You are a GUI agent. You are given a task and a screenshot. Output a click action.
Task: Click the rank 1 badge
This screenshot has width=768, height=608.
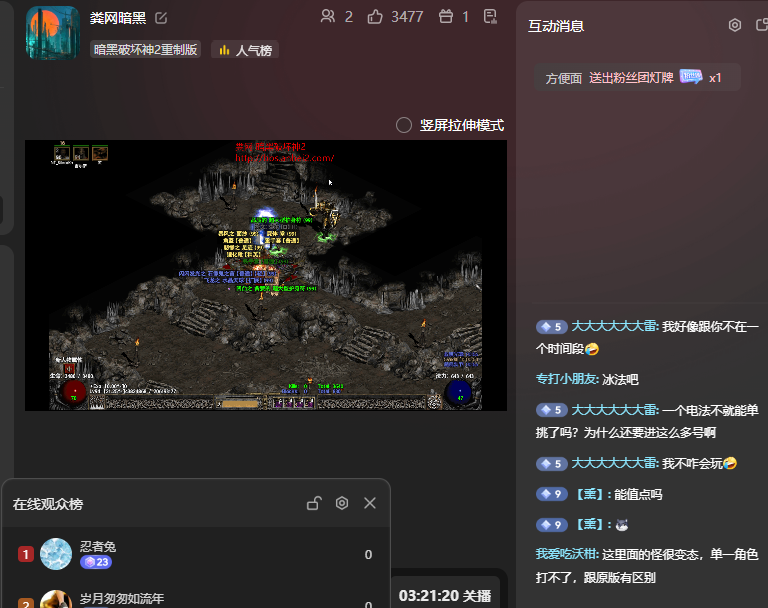pos(26,554)
